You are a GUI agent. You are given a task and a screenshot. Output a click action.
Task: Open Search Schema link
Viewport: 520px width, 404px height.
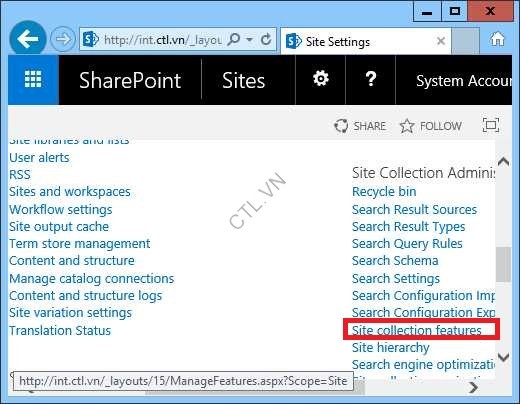tap(395, 261)
